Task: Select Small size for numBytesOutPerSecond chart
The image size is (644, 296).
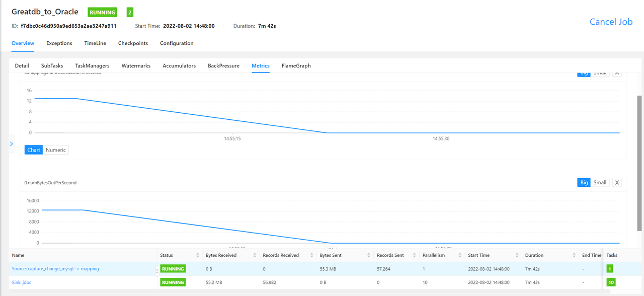Action: [600, 182]
